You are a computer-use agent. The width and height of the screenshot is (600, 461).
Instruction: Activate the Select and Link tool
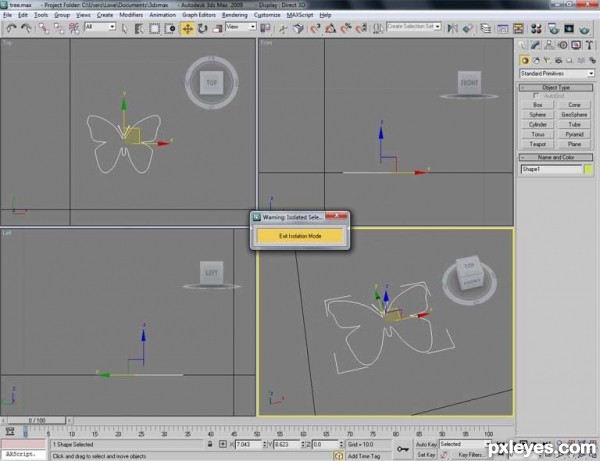pos(44,28)
